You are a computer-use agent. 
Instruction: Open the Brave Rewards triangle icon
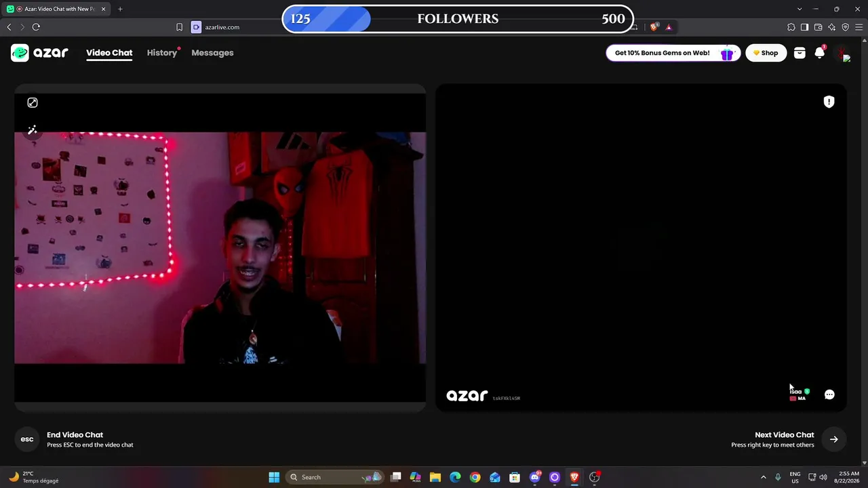click(x=669, y=27)
